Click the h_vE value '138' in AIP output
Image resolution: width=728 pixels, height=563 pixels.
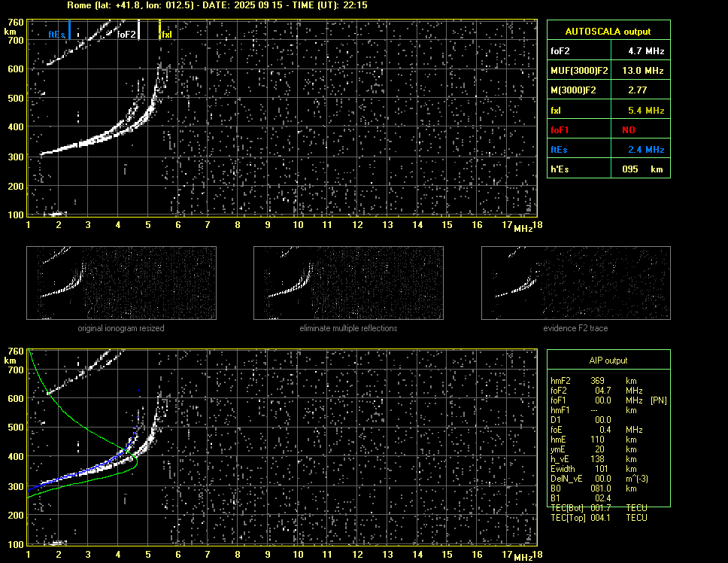coord(598,459)
